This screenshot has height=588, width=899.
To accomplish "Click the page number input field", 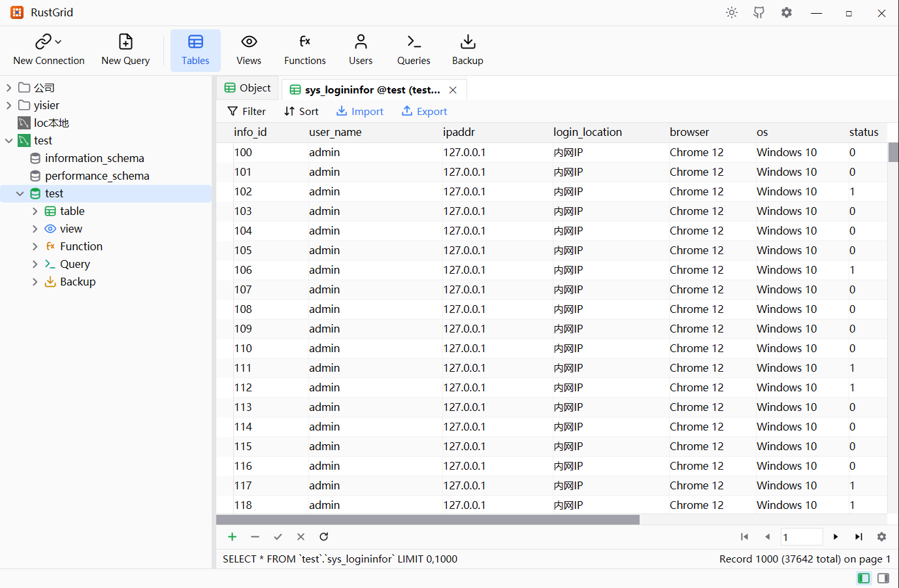I will click(801, 536).
